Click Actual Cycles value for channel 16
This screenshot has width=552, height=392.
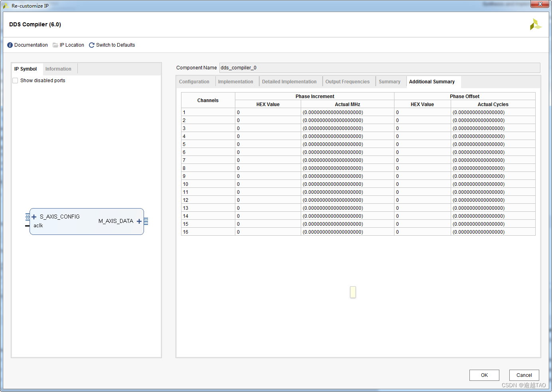tap(493, 232)
